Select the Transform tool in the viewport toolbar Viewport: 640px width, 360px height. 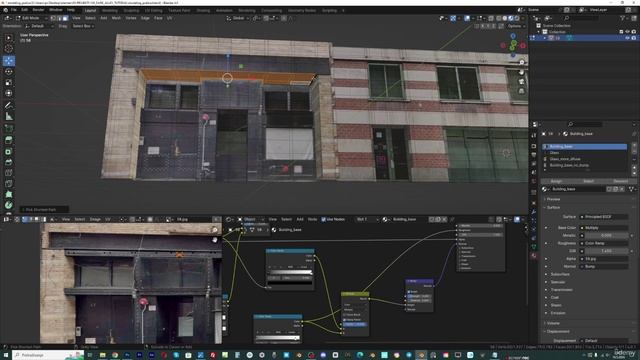pos(9,93)
